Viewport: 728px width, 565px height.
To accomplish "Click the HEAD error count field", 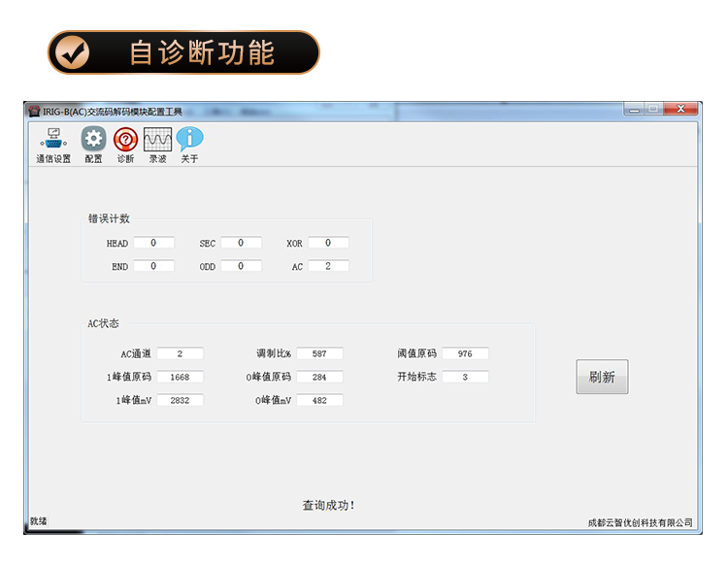I will click(153, 243).
